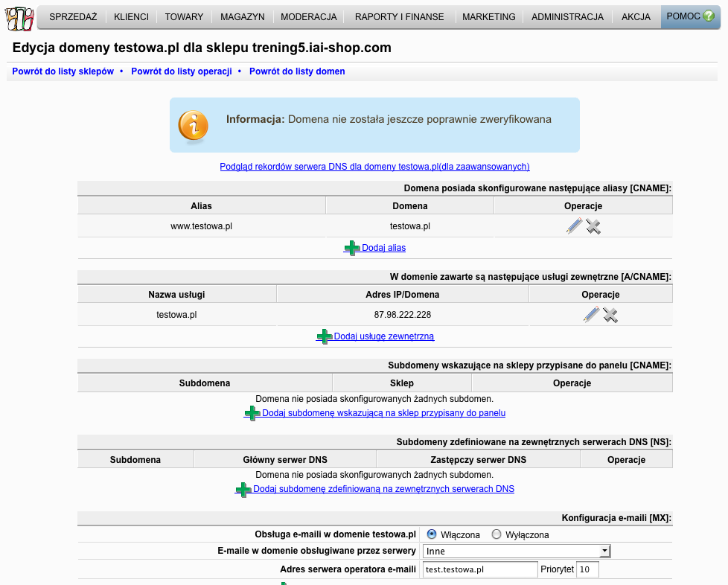Edit the 87.98.222.228 external service pencil icon
Image resolution: width=728 pixels, height=585 pixels.
(x=591, y=314)
